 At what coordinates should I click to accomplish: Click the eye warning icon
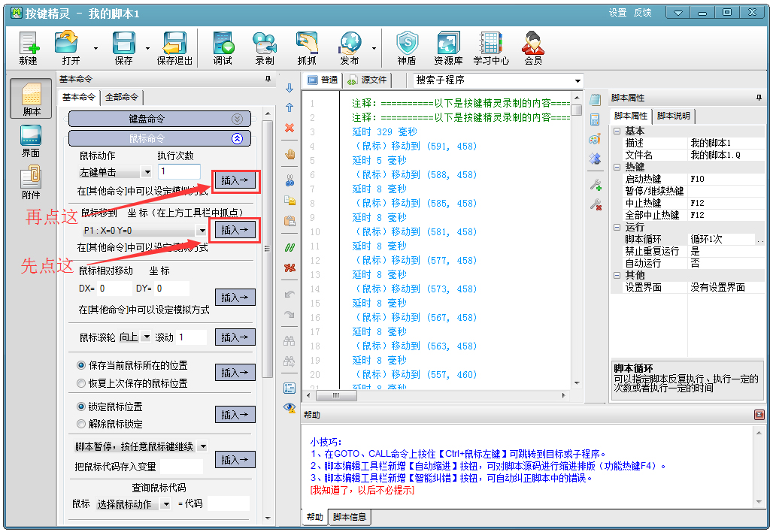(x=290, y=407)
